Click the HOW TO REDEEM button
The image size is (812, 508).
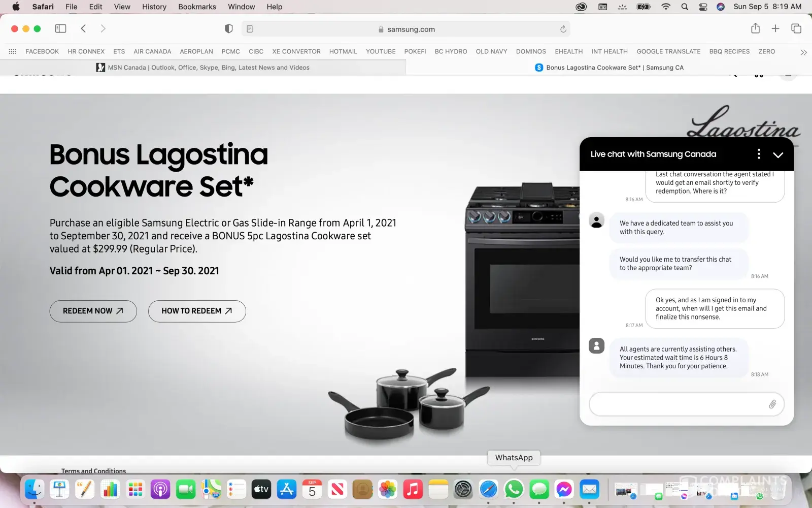click(197, 311)
